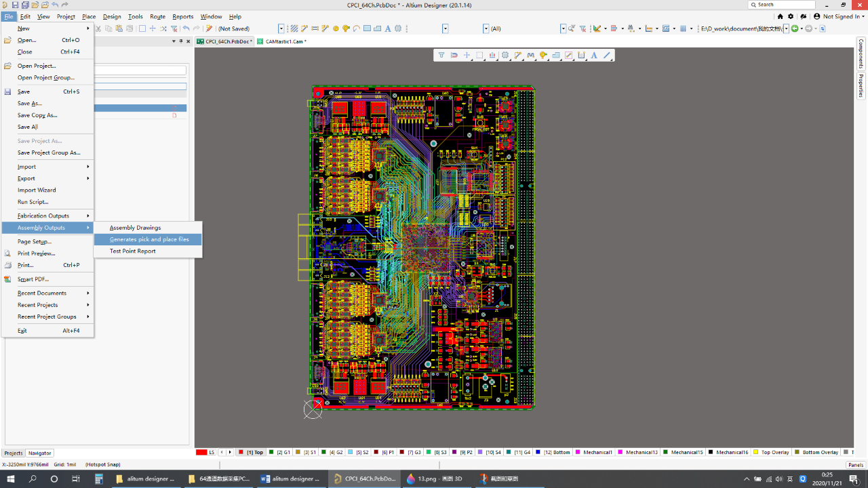The width and height of the screenshot is (868, 488).
Task: Click place line icon in active bar
Action: coord(607,56)
